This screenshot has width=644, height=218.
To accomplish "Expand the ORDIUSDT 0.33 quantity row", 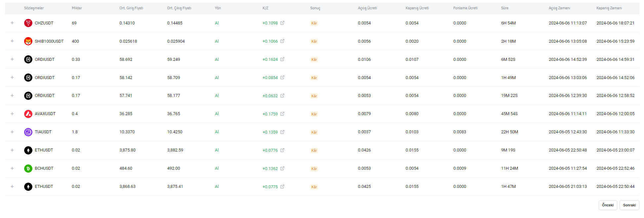I will click(12, 59).
